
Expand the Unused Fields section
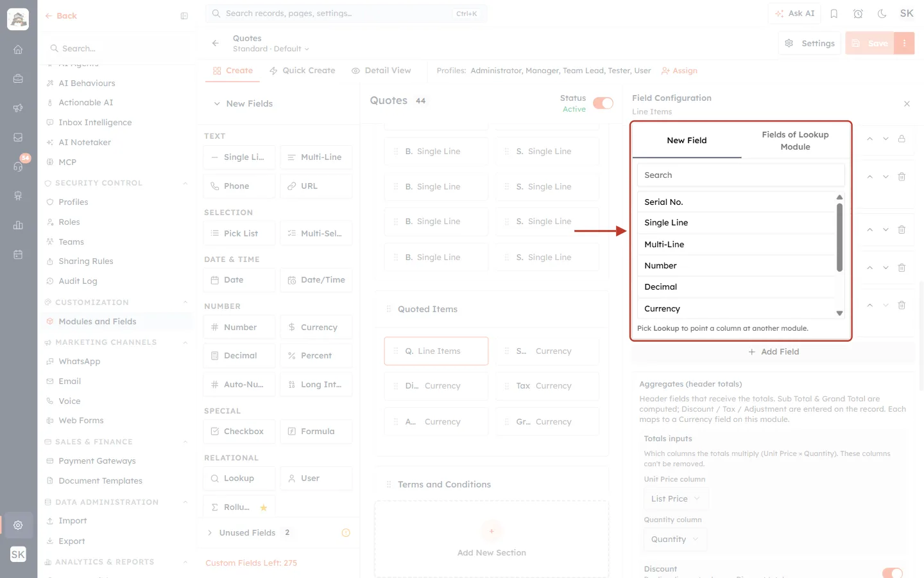click(210, 532)
